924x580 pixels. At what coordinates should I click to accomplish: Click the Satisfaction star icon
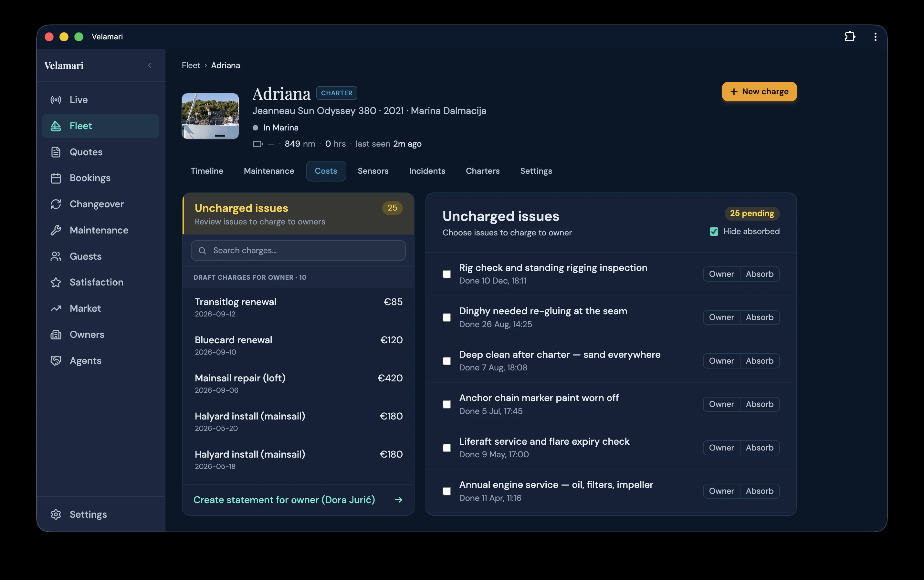tap(56, 282)
